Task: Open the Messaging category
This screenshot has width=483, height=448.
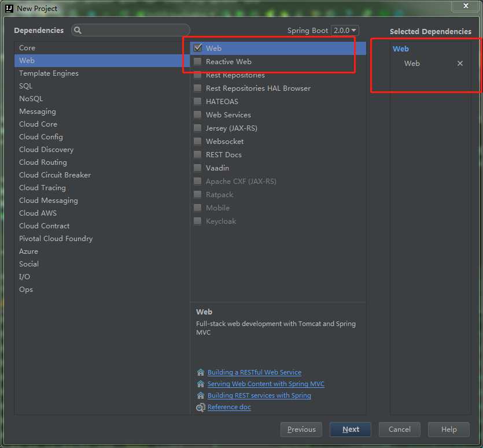Action: [102, 111]
